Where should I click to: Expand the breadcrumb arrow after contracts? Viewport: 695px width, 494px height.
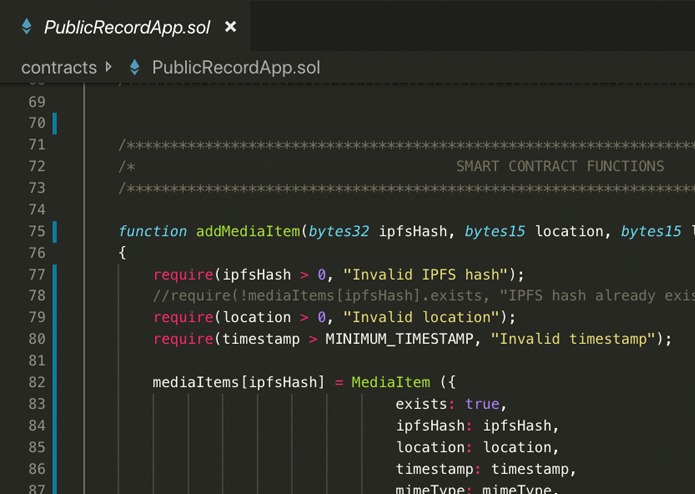pos(109,67)
